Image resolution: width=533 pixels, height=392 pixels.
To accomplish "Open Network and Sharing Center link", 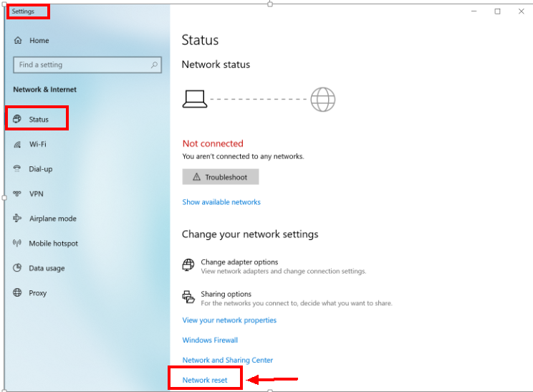I will click(228, 360).
